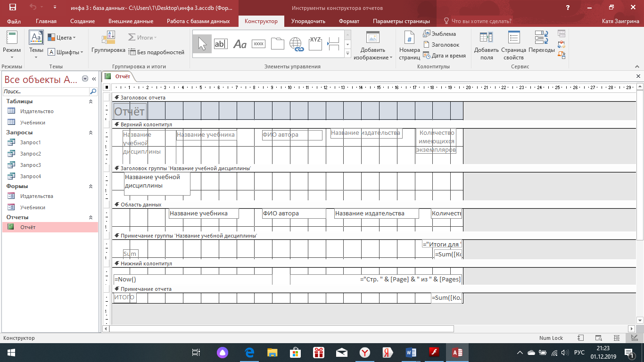Select the Text Box control tool
This screenshot has width=644, height=362.
coord(221,44)
